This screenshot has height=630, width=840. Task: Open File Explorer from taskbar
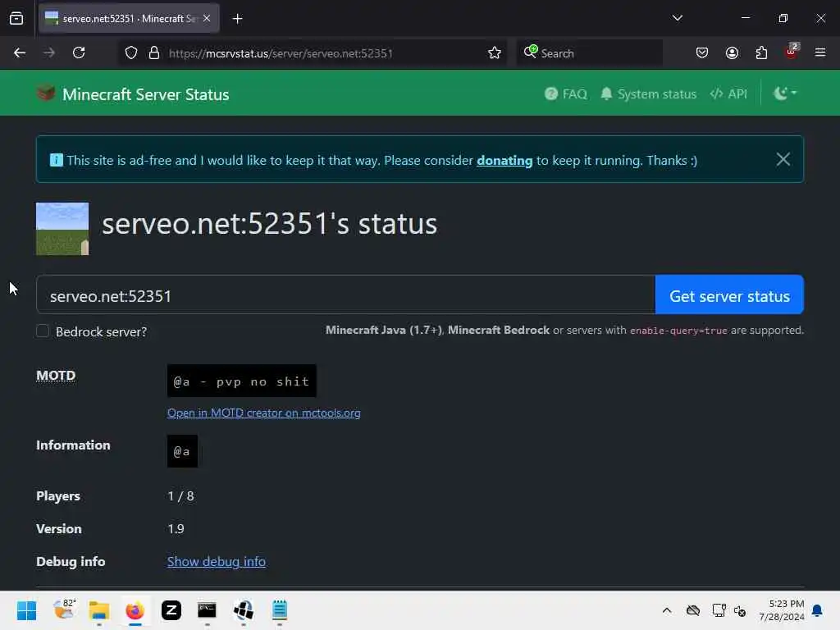click(x=99, y=610)
